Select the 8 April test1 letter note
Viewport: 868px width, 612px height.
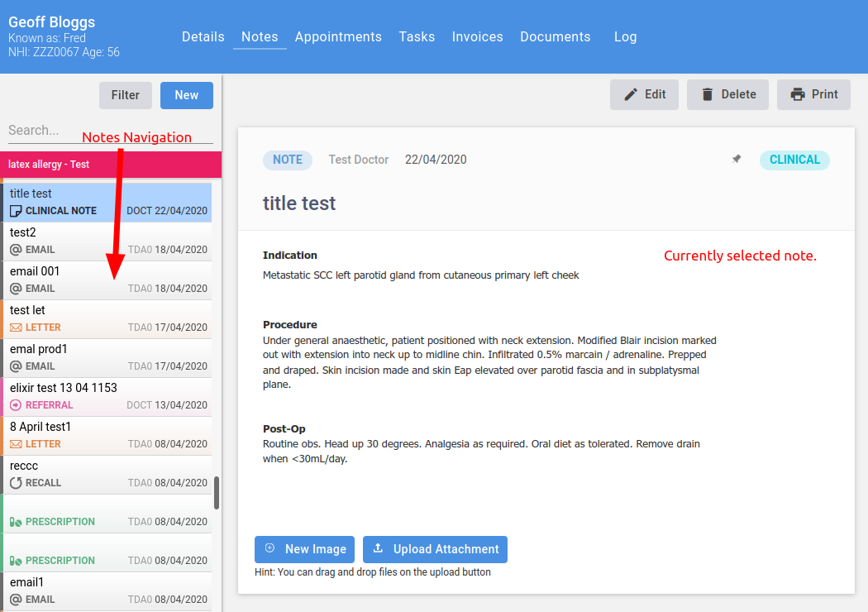click(x=107, y=435)
